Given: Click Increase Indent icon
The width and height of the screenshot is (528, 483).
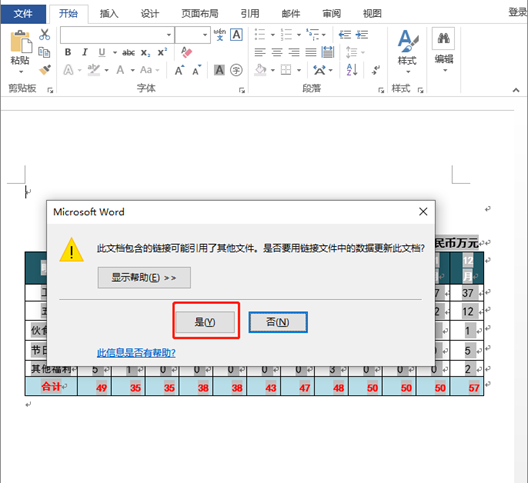Looking at the screenshot, I should pos(362,34).
